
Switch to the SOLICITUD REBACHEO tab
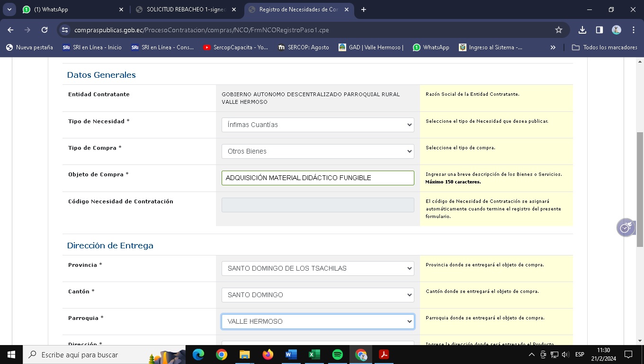pyautogui.click(x=186, y=9)
